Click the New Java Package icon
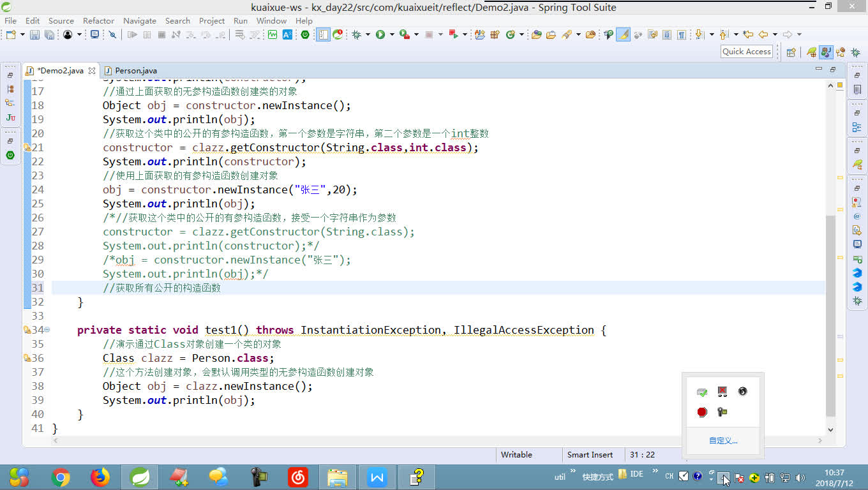868x490 pixels. pyautogui.click(x=495, y=34)
